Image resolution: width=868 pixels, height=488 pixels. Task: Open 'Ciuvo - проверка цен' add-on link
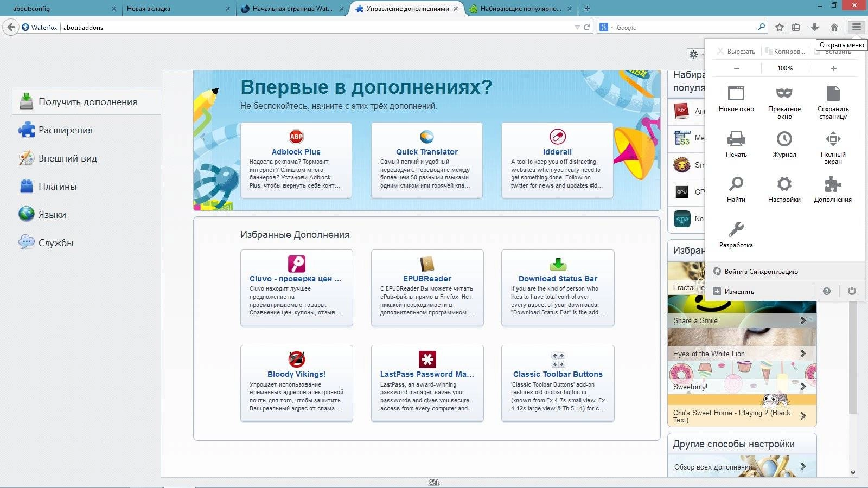[x=296, y=279]
